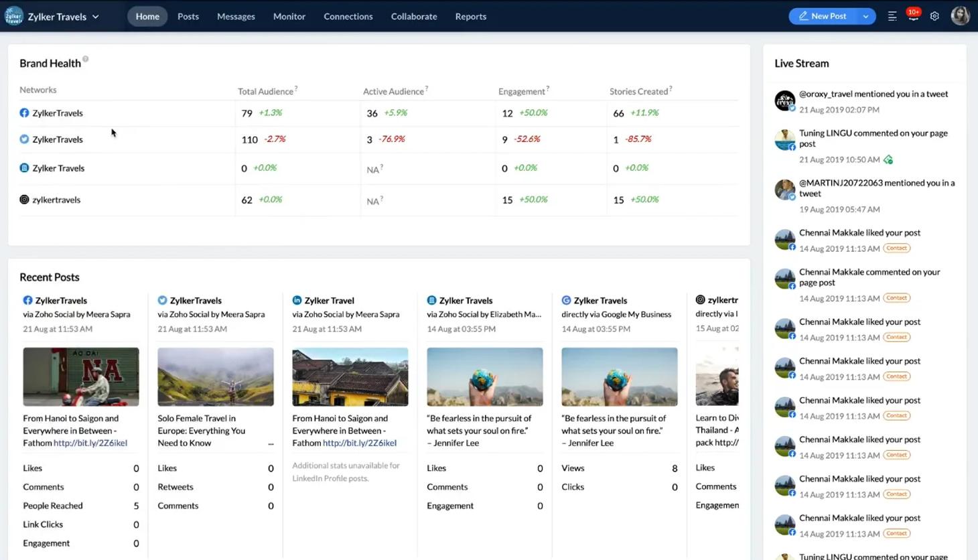Open the Connections tab

[x=348, y=16]
